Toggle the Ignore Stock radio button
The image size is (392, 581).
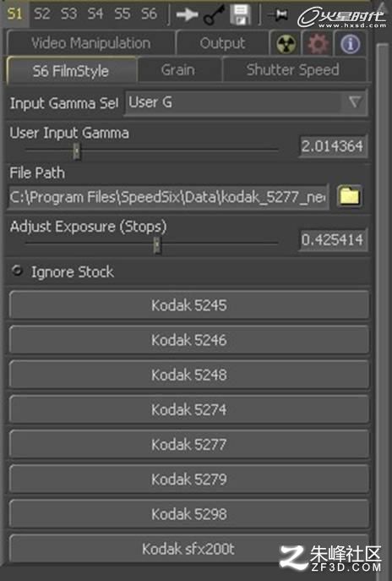[17, 271]
